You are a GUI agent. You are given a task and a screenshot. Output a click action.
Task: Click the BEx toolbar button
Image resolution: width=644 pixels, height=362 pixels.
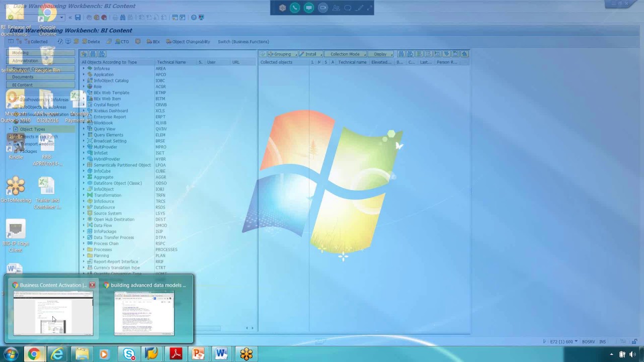pos(153,42)
